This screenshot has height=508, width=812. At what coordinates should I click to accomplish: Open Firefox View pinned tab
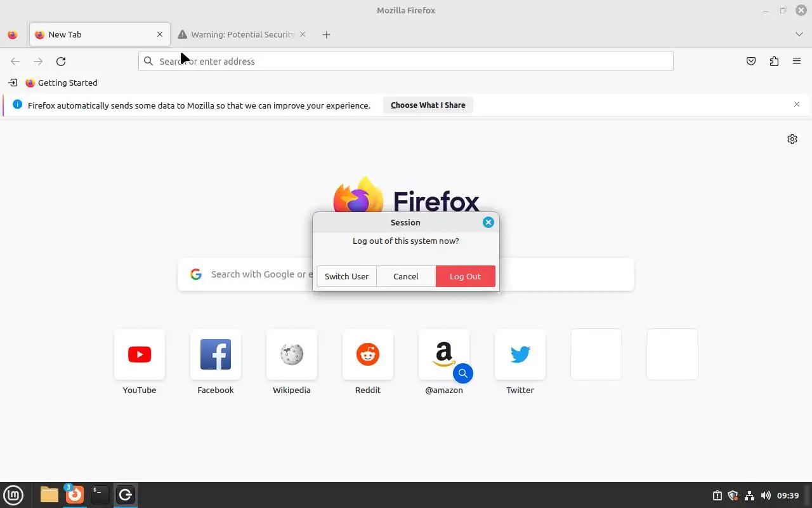coord(12,35)
